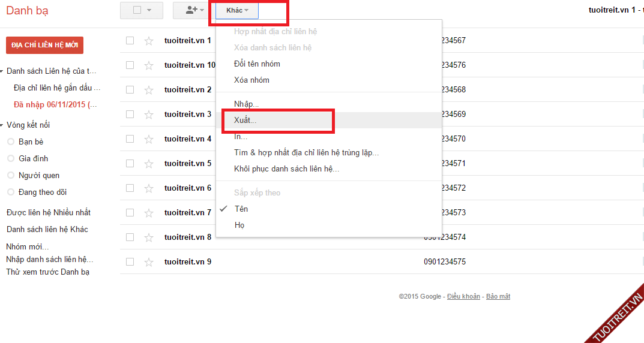The width and height of the screenshot is (644, 343).
Task: Click the add-to-group person icon button
Action: point(194,10)
